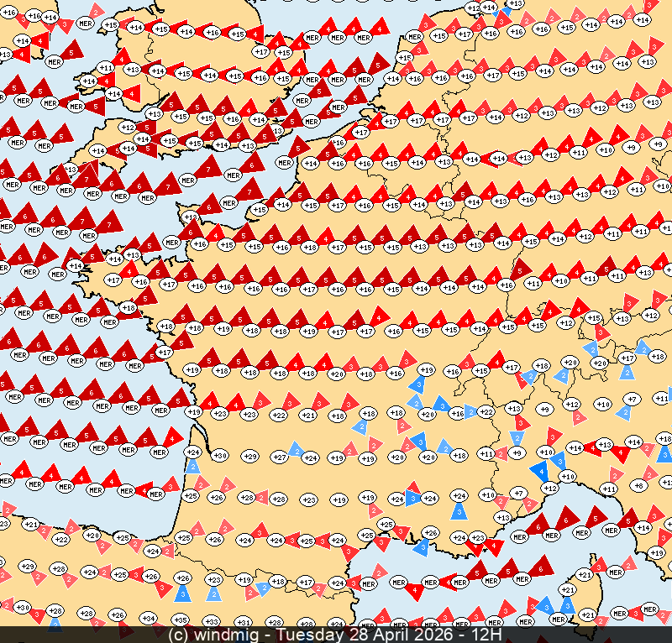
Task: Select the +34 temperature label
Action: tap(148, 619)
